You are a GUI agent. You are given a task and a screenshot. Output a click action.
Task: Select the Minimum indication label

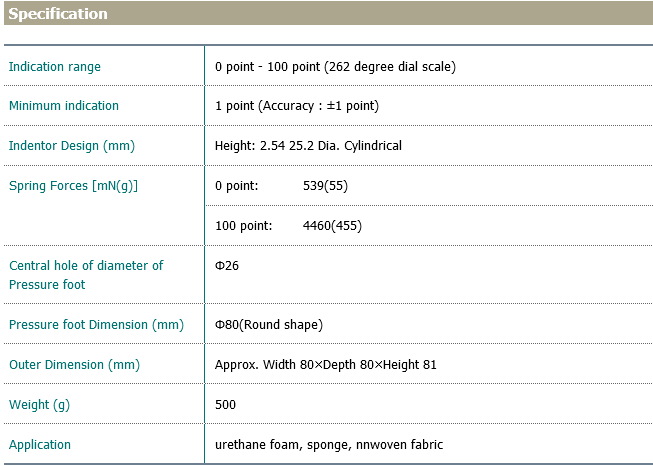pyautogui.click(x=64, y=106)
